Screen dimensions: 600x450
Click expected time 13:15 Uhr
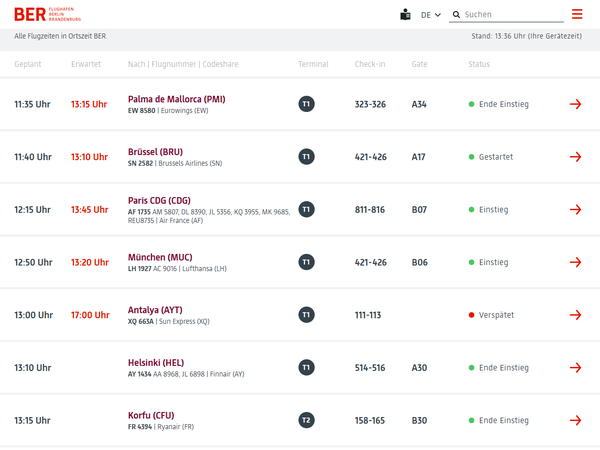pyautogui.click(x=89, y=104)
